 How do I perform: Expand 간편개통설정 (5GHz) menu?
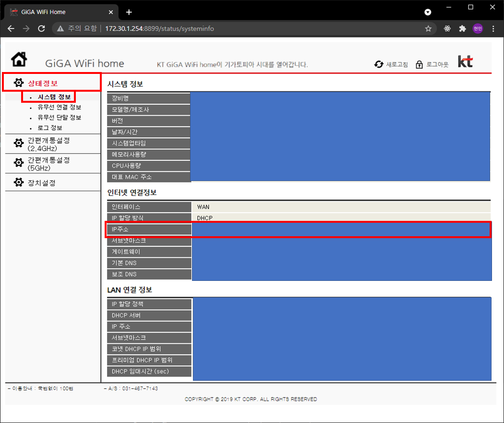click(48, 164)
